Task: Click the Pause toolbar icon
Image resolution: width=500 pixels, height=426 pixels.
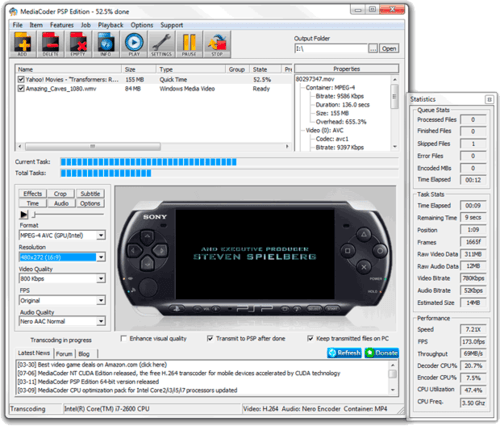Action: pyautogui.click(x=189, y=44)
